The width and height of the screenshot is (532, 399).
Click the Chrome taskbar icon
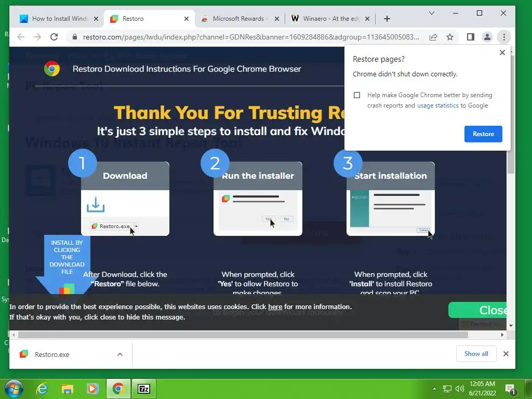(118, 389)
